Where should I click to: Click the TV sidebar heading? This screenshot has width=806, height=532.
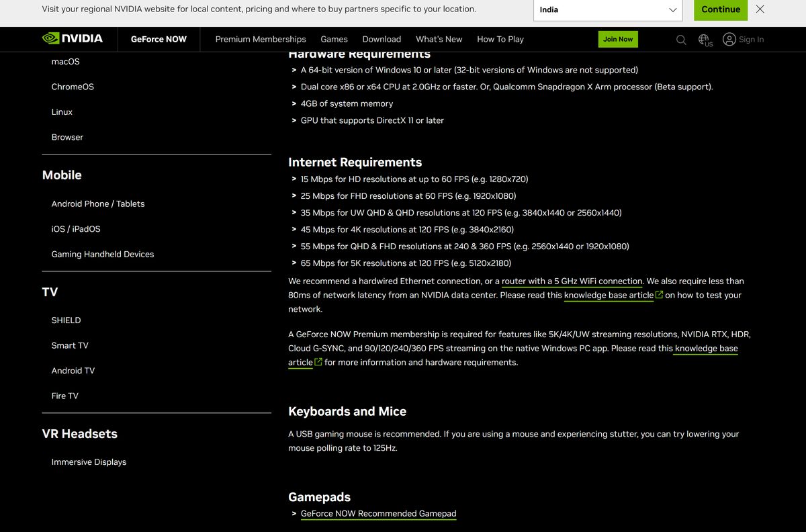(50, 292)
